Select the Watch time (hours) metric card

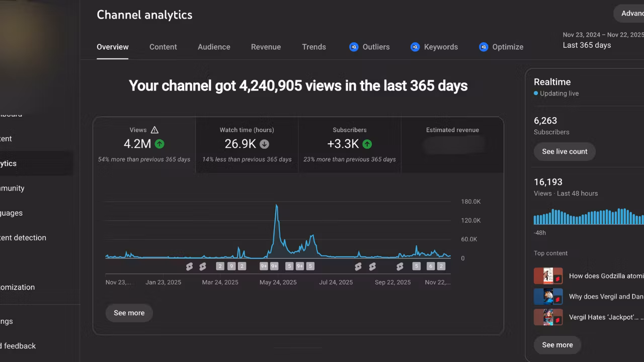click(247, 145)
